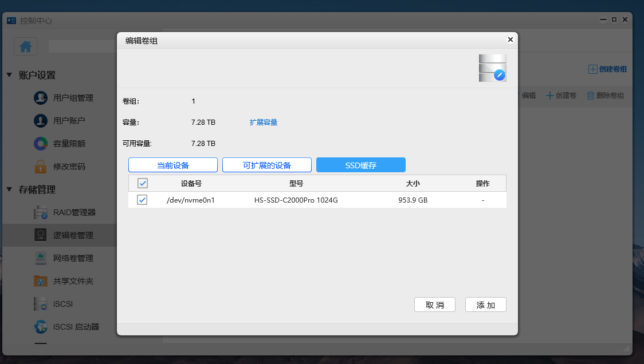Click the home icon in the top toolbar

(x=25, y=46)
